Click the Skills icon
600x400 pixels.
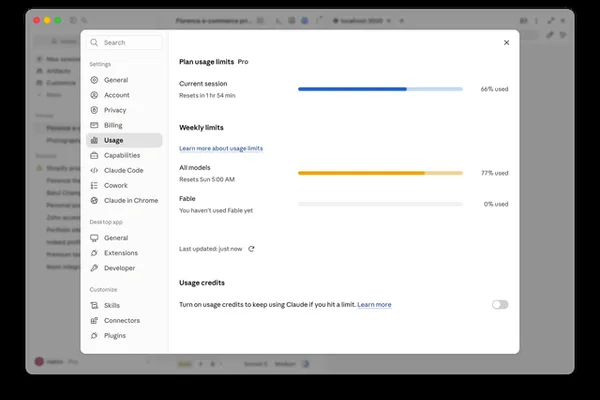[94, 305]
